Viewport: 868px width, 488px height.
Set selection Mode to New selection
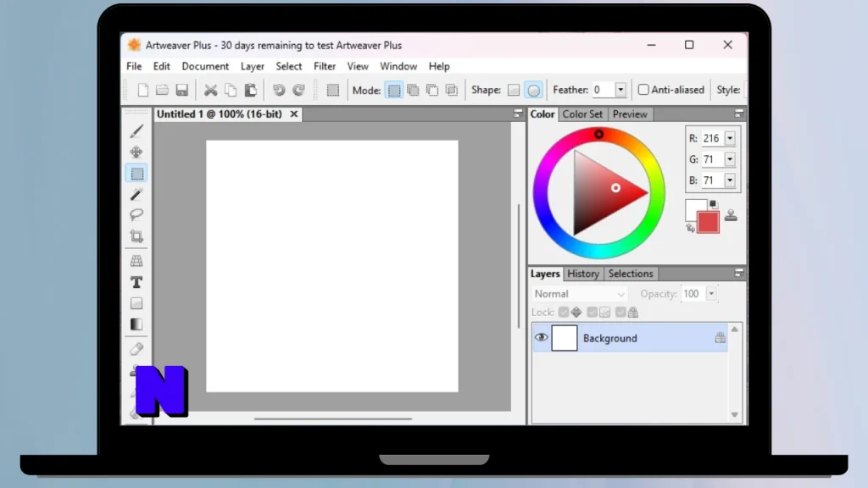(393, 90)
